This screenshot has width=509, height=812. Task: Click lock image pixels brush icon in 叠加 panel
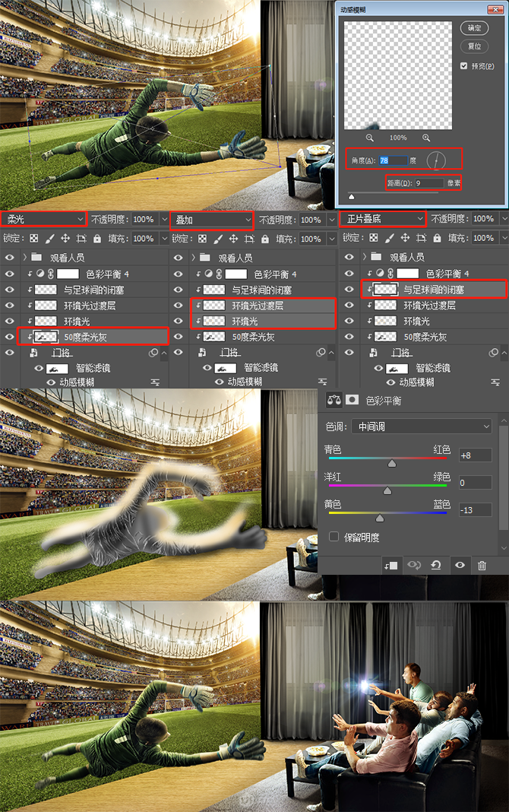(218, 239)
